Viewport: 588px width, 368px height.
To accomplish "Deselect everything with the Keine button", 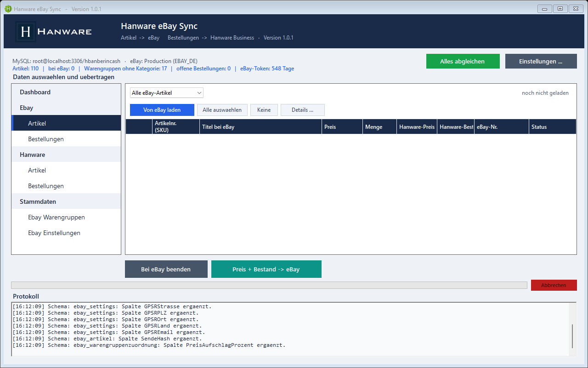I will (x=264, y=110).
